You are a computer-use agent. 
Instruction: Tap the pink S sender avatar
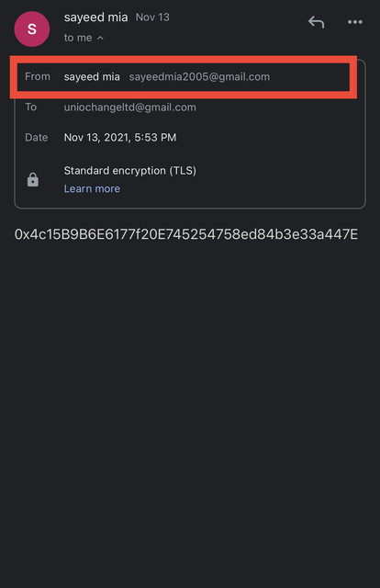click(32, 28)
